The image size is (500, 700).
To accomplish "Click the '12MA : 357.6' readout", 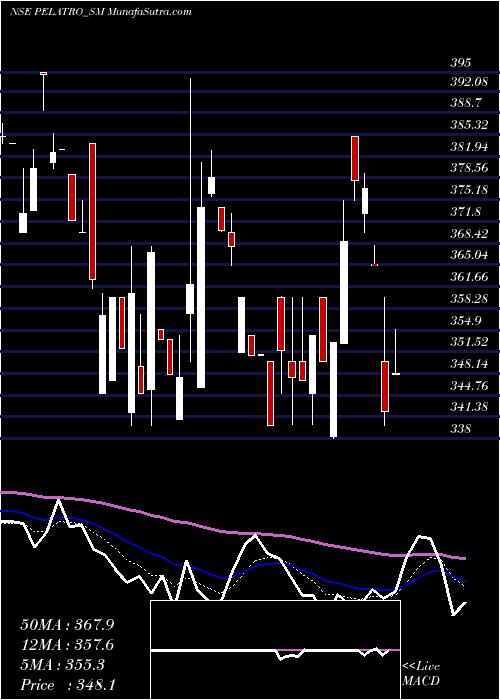I will pyautogui.click(x=67, y=645).
